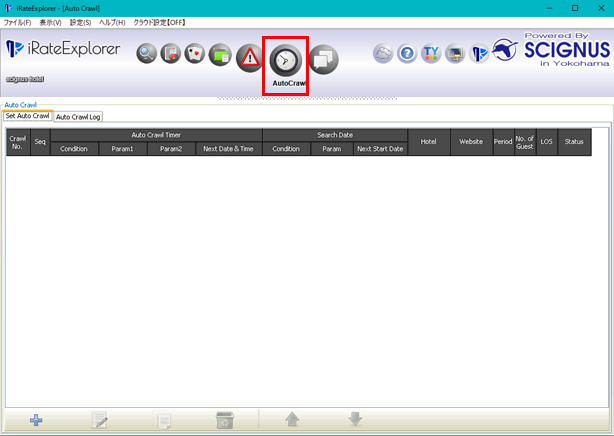Click the Status column header
This screenshot has height=436, width=614.
(x=574, y=142)
